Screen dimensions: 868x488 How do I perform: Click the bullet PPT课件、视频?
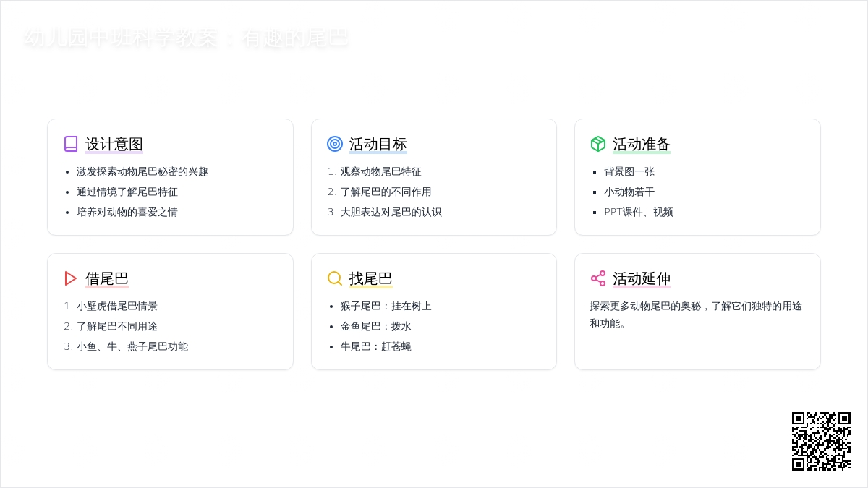click(639, 212)
